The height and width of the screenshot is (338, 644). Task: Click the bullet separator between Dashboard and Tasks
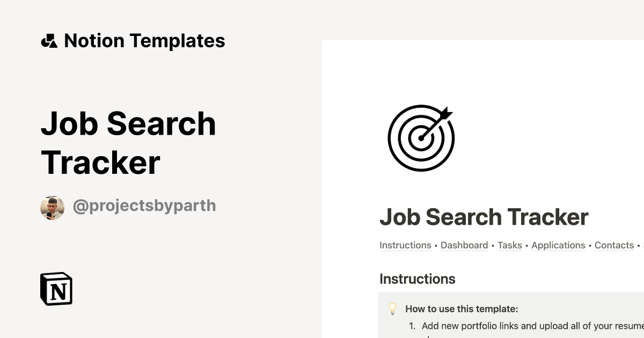point(493,245)
